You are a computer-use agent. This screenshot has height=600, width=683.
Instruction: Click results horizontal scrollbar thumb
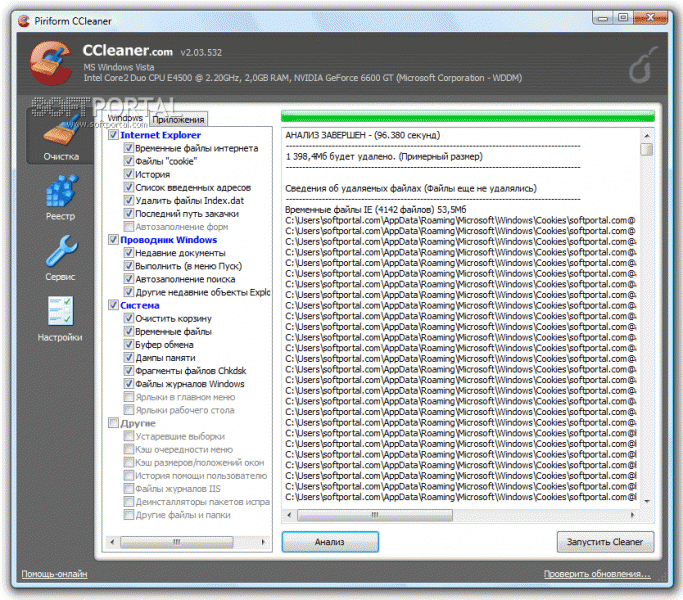(x=375, y=515)
